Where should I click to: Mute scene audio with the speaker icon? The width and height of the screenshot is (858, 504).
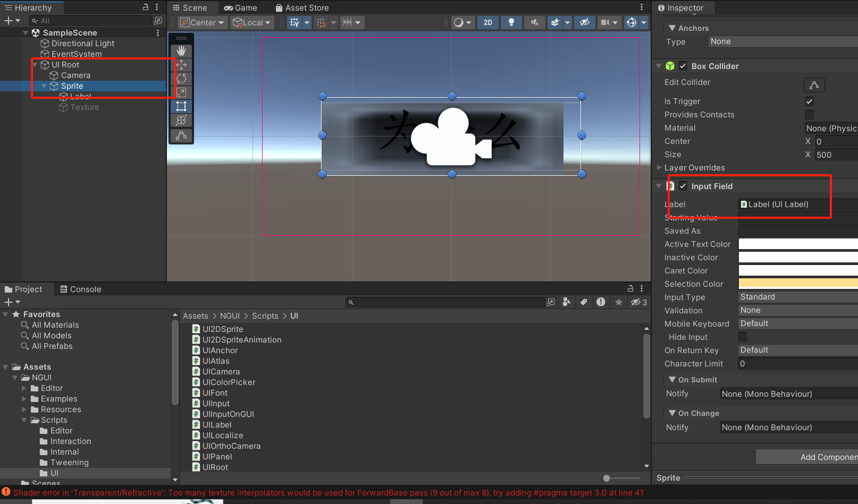tap(535, 22)
